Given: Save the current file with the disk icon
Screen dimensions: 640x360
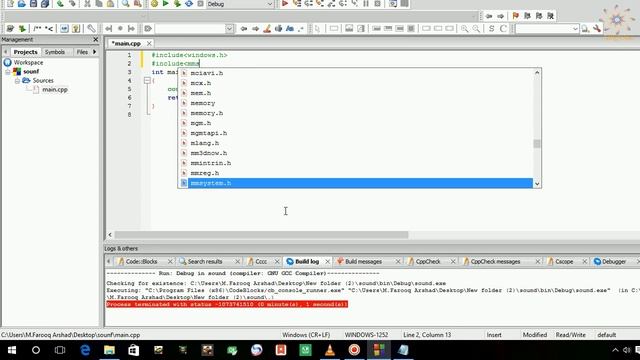Looking at the screenshot, I should [x=33, y=4].
